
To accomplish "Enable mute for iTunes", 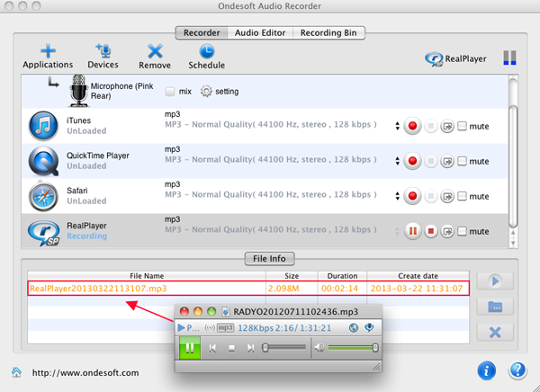I will [463, 126].
